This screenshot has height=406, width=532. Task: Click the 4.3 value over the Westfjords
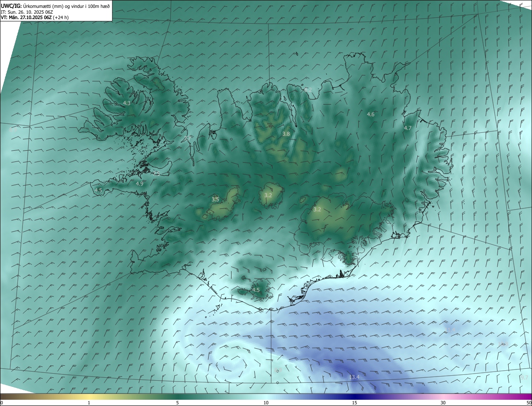(x=127, y=103)
